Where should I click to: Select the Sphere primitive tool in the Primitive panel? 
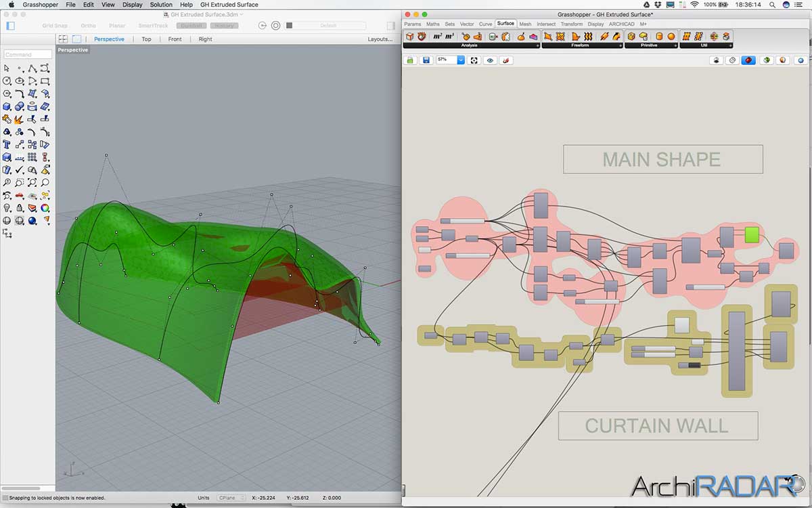(671, 35)
